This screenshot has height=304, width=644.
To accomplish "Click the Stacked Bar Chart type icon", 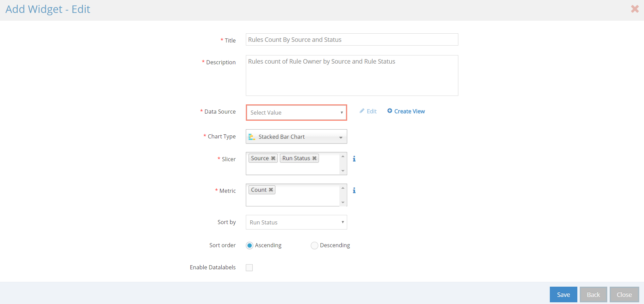I will [252, 137].
